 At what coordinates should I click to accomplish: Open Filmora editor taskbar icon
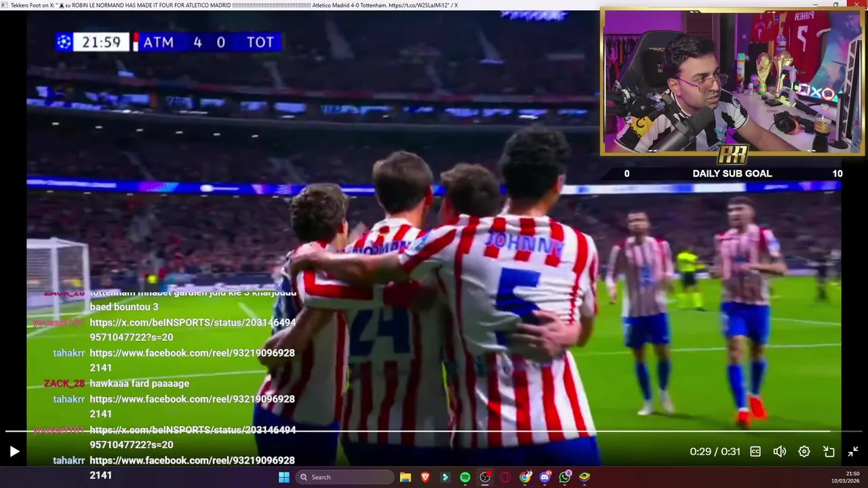pyautogui.click(x=446, y=477)
